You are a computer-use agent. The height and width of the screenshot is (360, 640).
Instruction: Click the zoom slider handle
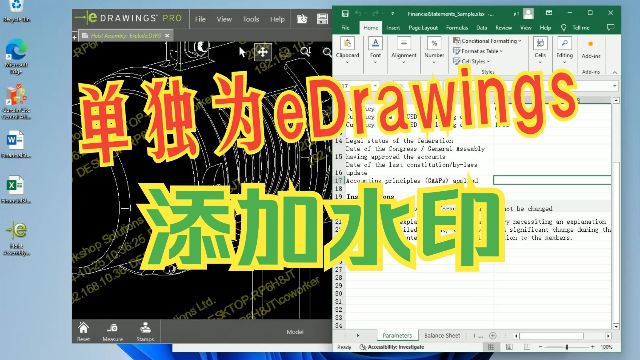pos(567,347)
